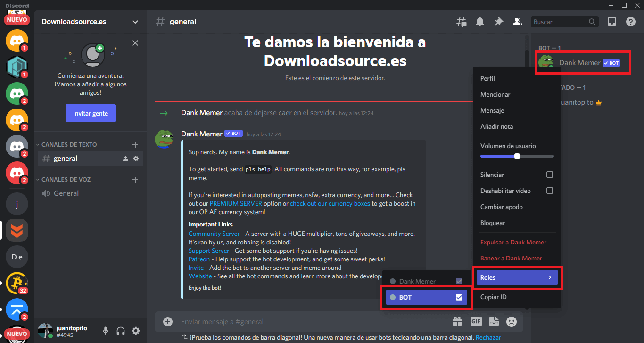The height and width of the screenshot is (343, 644).
Task: Click the plus attachment button in message bar
Action: [x=168, y=322]
